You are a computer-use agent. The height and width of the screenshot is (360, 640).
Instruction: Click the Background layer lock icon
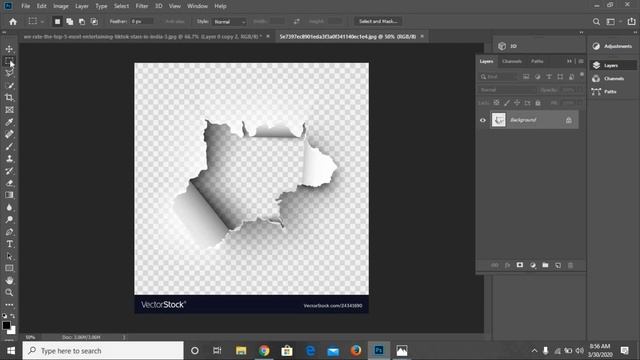pos(569,120)
